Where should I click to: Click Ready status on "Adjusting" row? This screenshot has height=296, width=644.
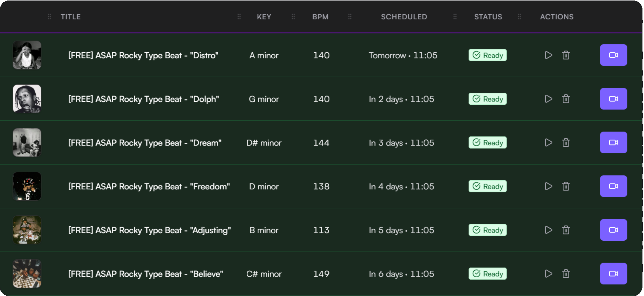click(x=487, y=230)
